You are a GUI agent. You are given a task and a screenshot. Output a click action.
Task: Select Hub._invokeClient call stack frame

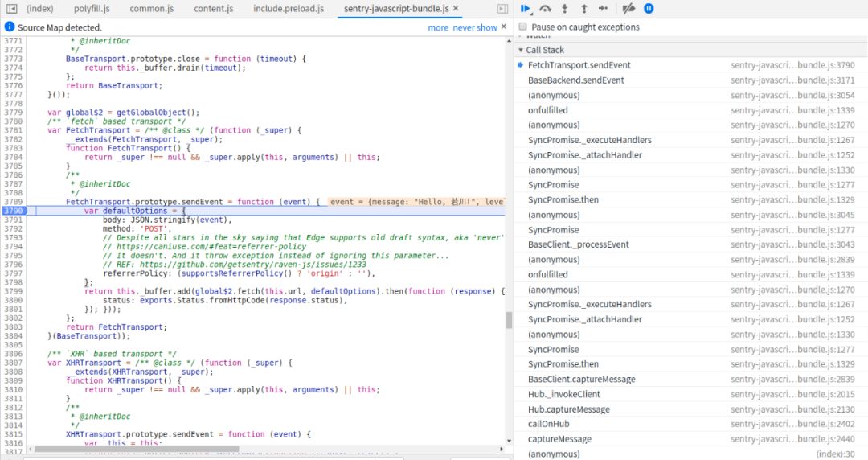point(691,394)
